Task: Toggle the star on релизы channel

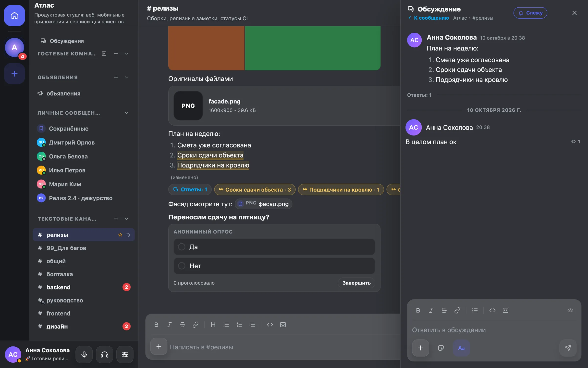Action: coord(120,235)
